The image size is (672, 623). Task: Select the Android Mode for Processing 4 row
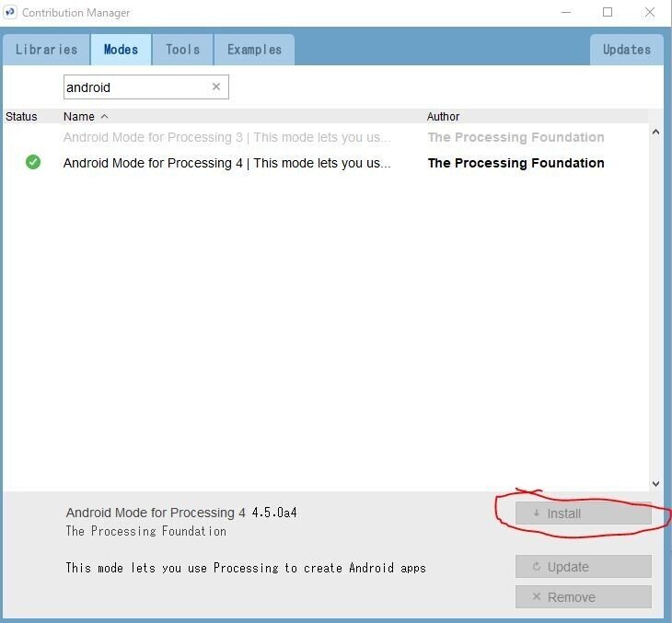click(326, 163)
